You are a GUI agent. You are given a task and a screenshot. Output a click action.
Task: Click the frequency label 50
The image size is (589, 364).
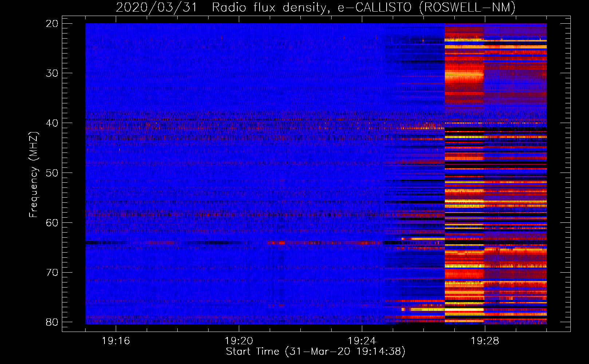[52, 173]
